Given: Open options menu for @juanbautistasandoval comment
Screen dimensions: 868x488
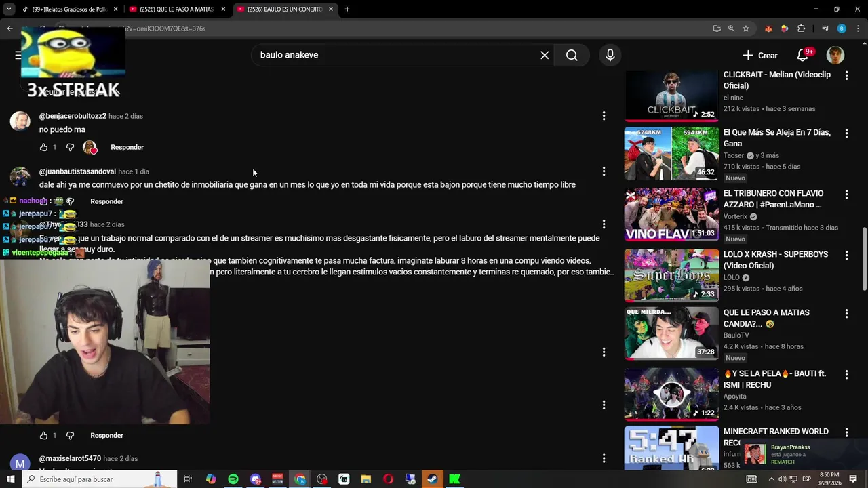Looking at the screenshot, I should 604,171.
